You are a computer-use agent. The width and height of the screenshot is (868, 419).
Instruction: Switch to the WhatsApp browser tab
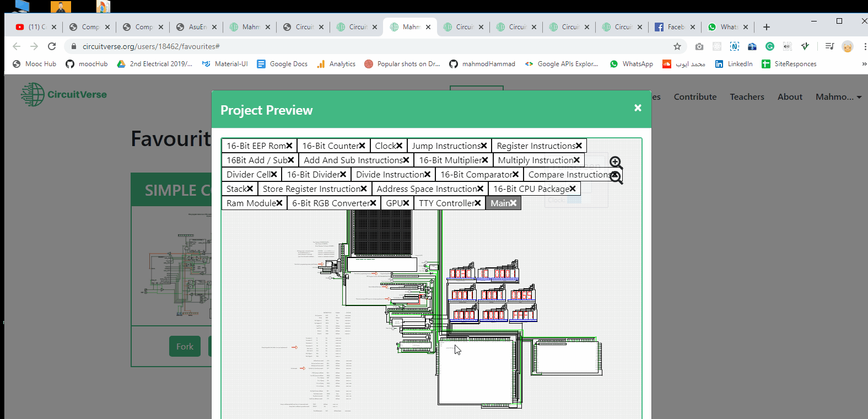tap(729, 26)
